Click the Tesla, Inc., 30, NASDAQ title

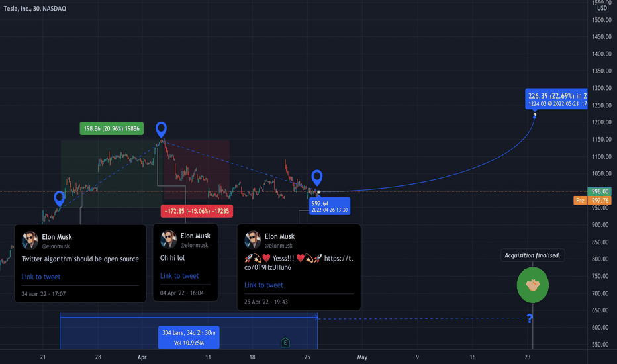pyautogui.click(x=35, y=8)
